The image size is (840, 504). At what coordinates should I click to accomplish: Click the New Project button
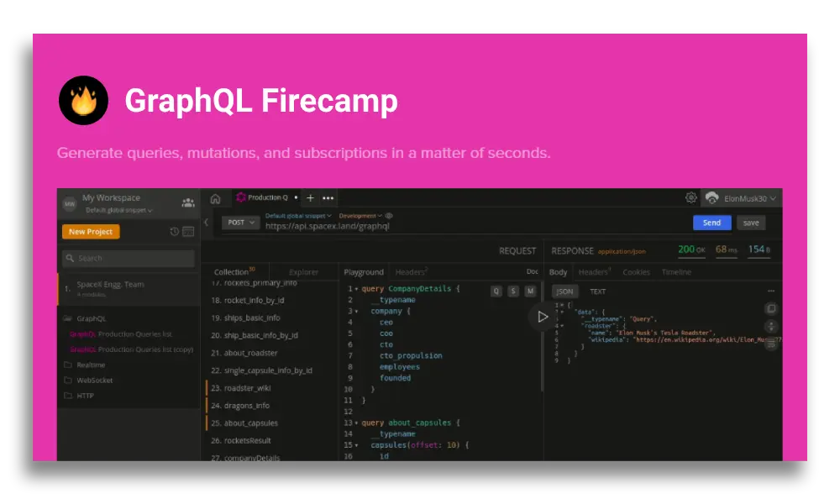(x=91, y=231)
